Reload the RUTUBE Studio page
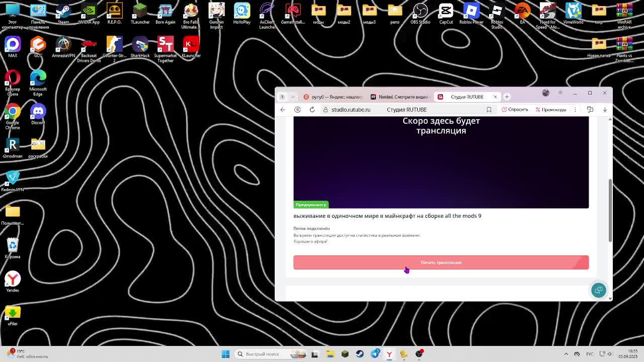The image size is (644, 362). pos(312,110)
